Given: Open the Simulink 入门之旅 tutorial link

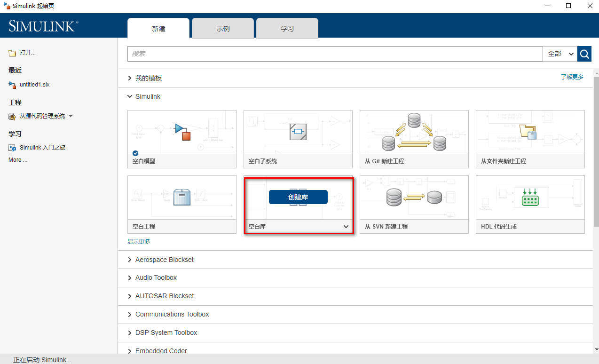Looking at the screenshot, I should pos(42,148).
